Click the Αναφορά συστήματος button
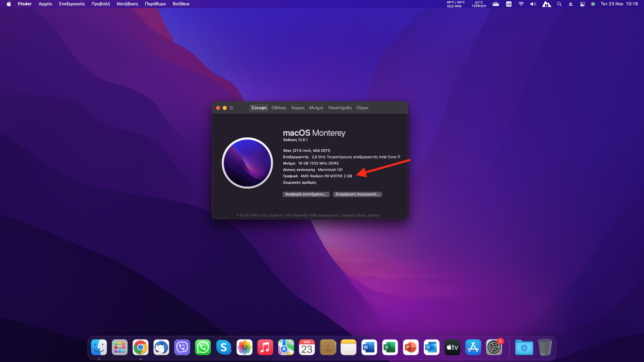The height and width of the screenshot is (362, 644). coord(306,194)
